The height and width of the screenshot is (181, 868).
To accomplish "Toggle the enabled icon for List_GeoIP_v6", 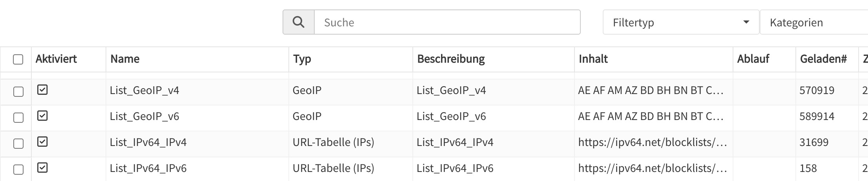I will [x=42, y=116].
